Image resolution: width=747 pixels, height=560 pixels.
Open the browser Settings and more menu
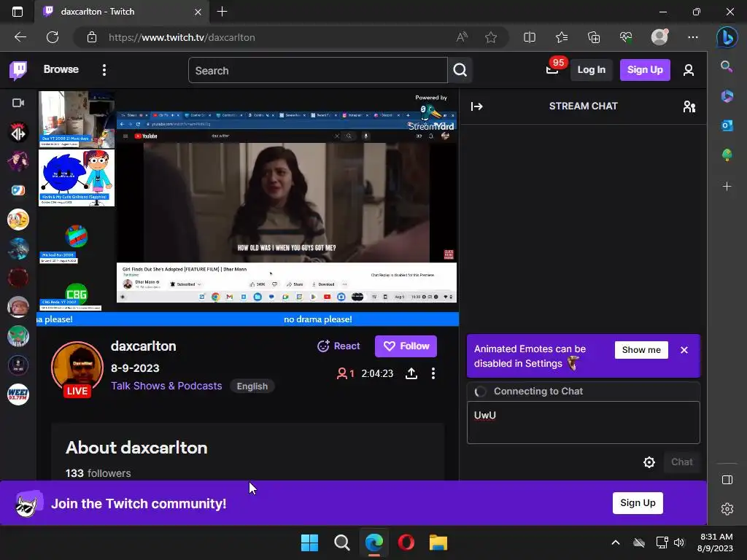click(x=693, y=37)
